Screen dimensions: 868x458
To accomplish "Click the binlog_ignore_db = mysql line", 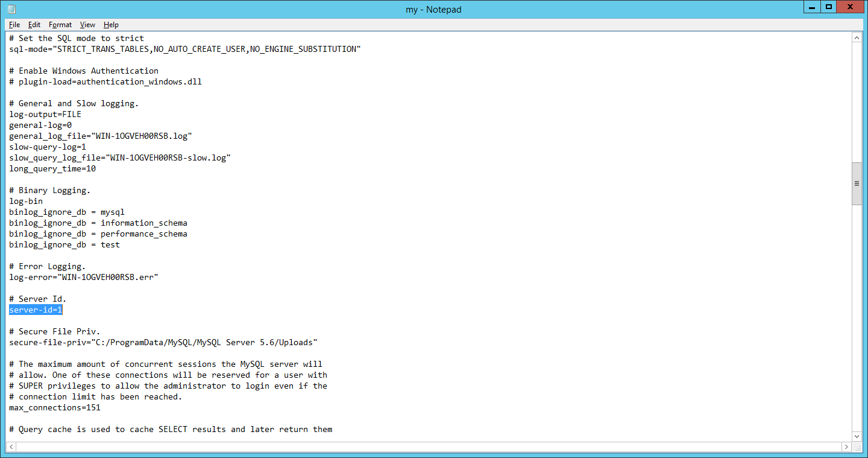I will [x=67, y=212].
